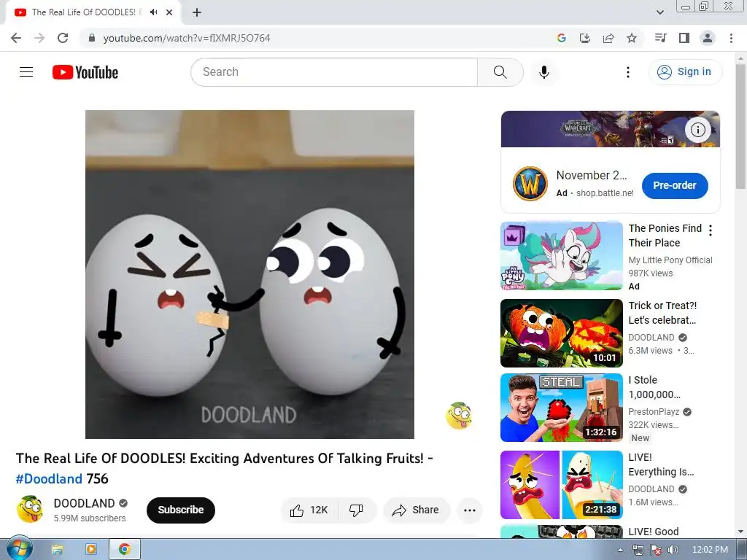Click the install app icon
Screen dimensions: 747x560
[x=585, y=38]
